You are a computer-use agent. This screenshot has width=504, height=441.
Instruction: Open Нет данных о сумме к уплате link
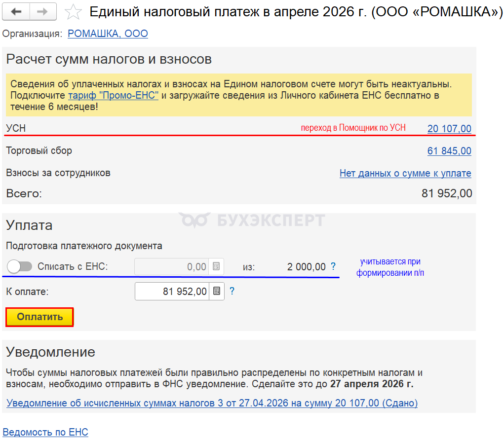pos(405,173)
